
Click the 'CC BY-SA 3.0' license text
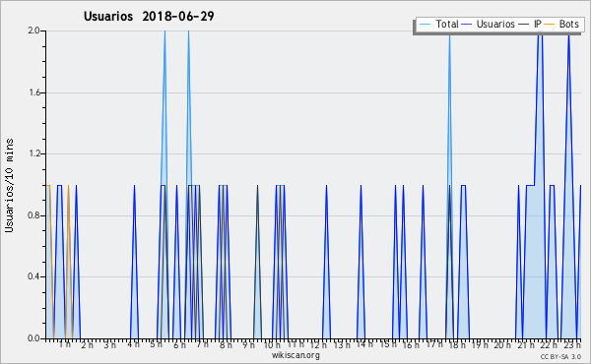pyautogui.click(x=560, y=357)
